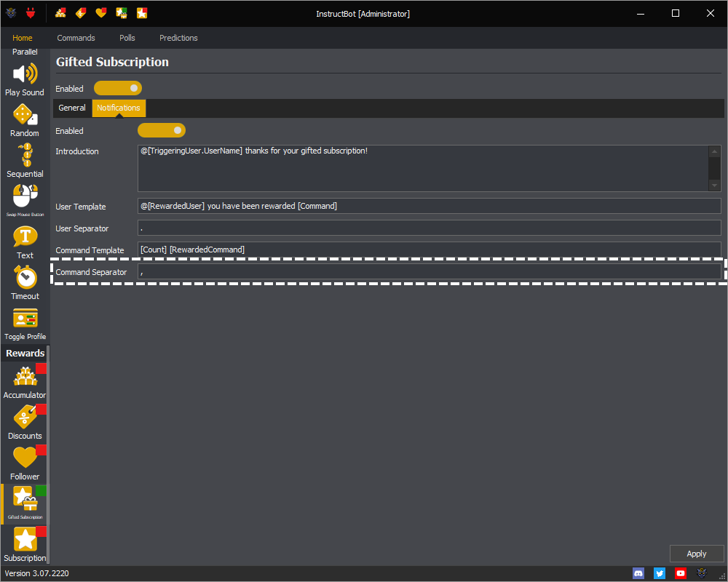Open the Twitter link in the status bar
The height and width of the screenshot is (582, 728).
tap(660, 573)
